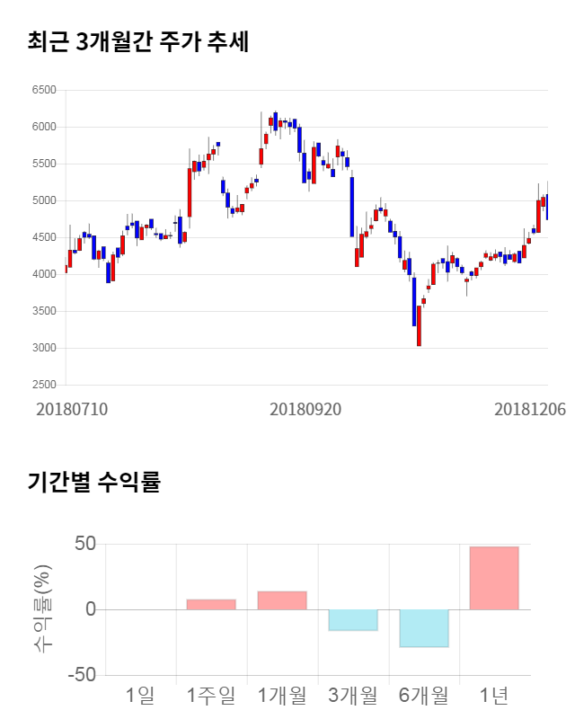The image size is (575, 728).
Task: Click the red 1개월 return bar
Action: click(282, 600)
